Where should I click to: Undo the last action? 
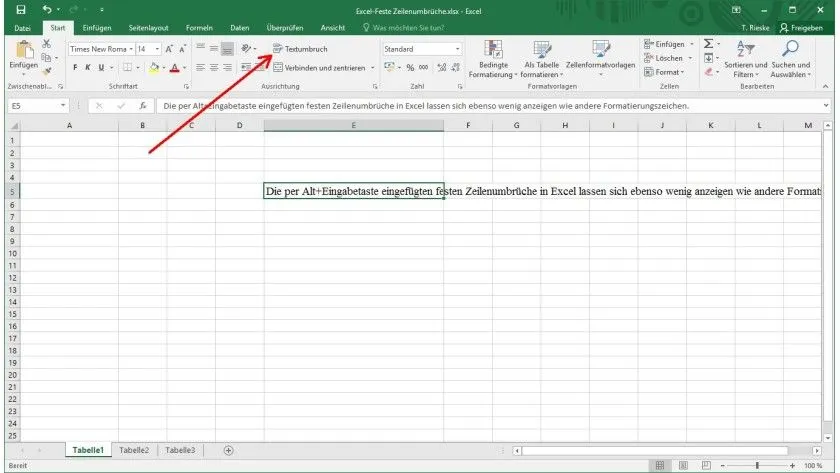pos(47,10)
